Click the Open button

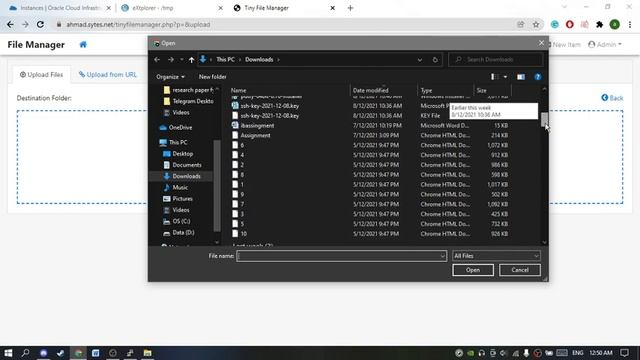click(x=473, y=270)
